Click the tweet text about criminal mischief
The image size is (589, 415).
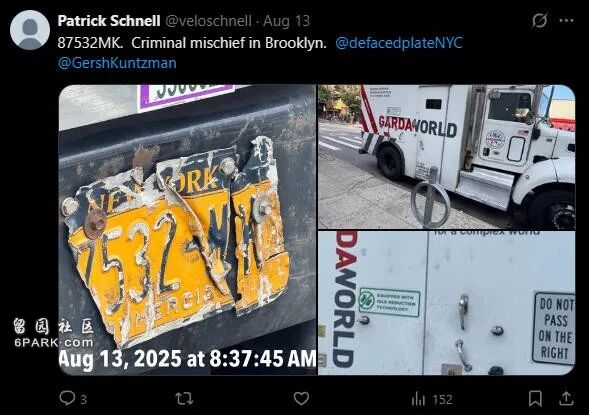point(192,43)
